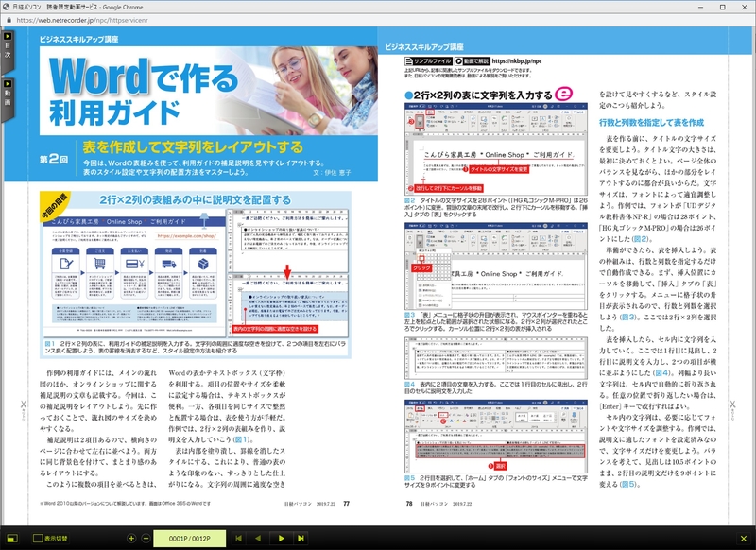Go to the previous page

[x=258, y=539]
